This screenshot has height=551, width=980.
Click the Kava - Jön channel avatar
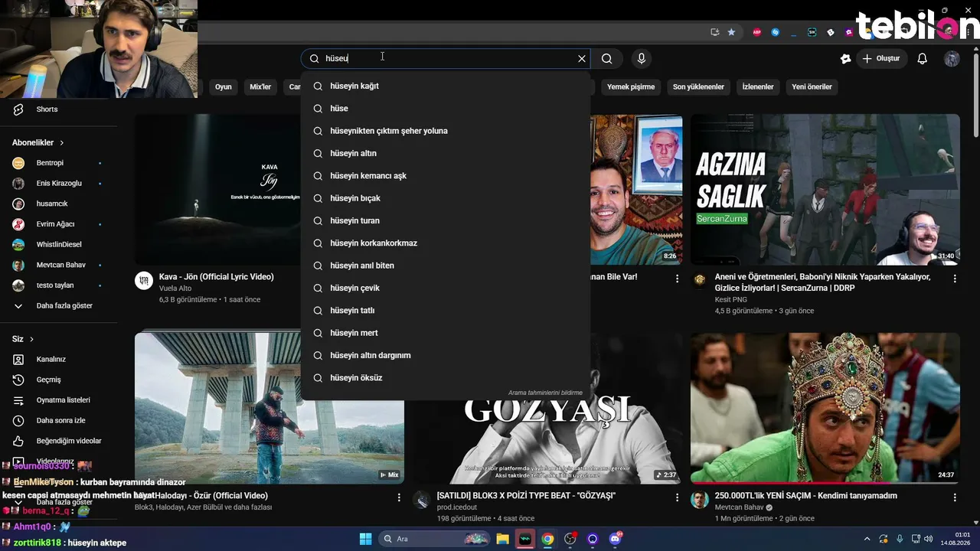(x=144, y=280)
